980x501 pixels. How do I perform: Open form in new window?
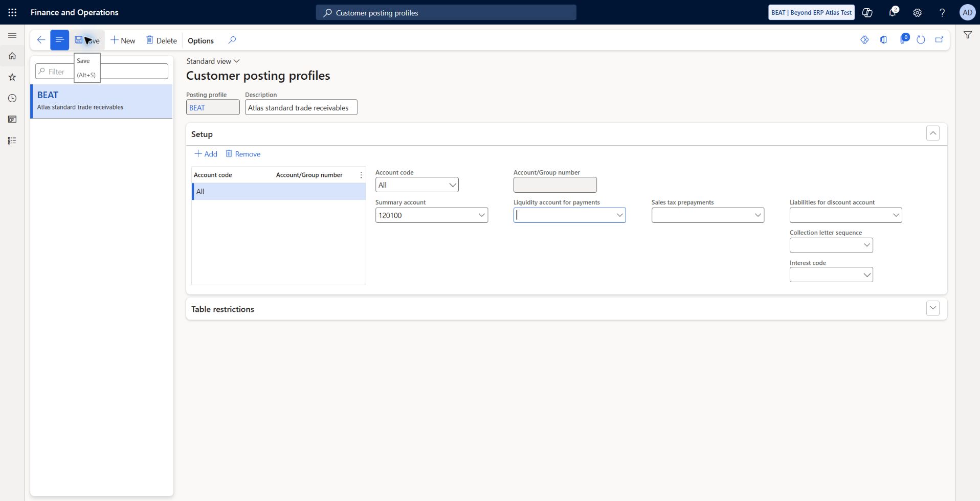pyautogui.click(x=939, y=40)
